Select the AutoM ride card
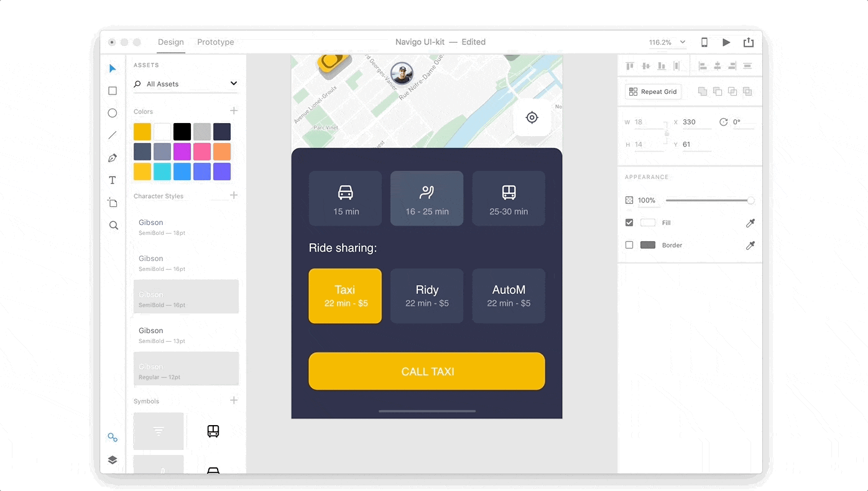 (x=509, y=296)
